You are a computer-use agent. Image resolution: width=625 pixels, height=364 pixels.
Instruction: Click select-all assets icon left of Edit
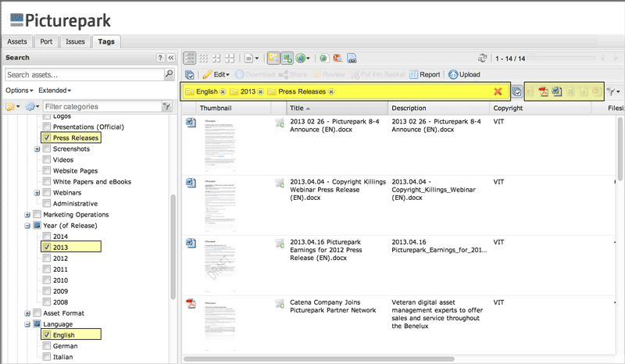(x=190, y=74)
